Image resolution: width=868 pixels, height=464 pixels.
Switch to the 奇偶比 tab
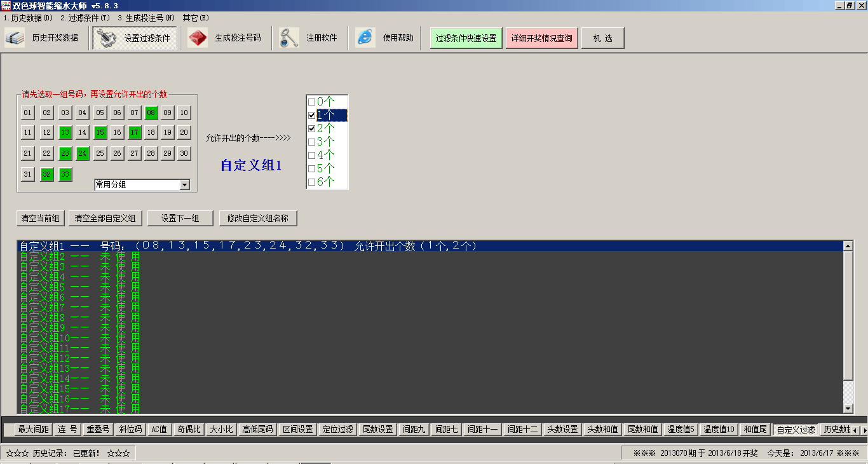(189, 430)
